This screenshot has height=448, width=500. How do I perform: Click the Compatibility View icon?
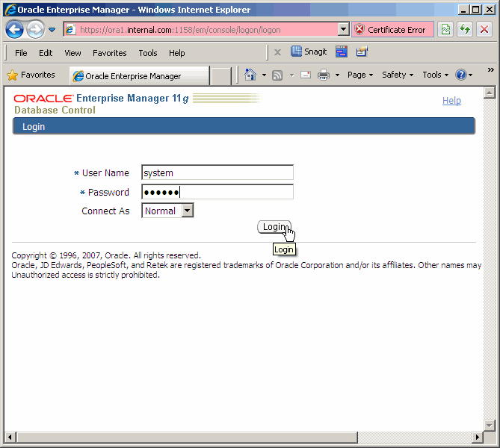click(446, 30)
